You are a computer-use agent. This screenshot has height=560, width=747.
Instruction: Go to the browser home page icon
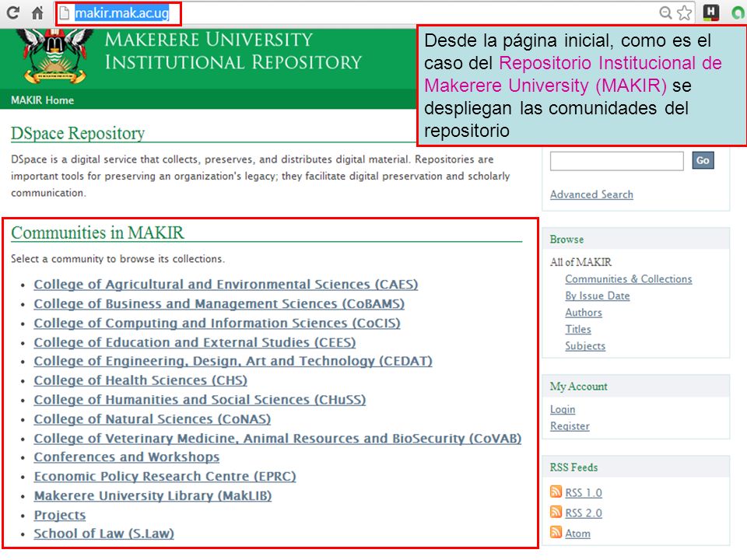tap(37, 13)
